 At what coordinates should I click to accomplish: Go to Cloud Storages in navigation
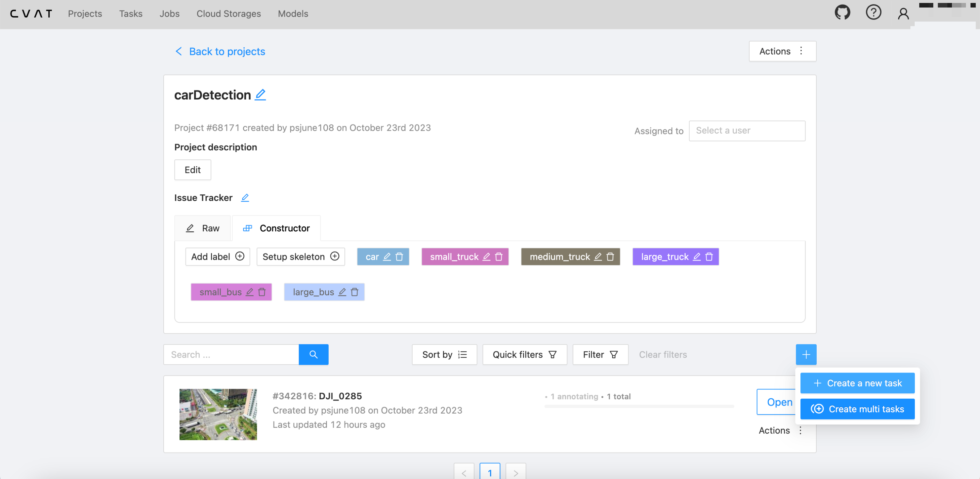[x=228, y=14]
